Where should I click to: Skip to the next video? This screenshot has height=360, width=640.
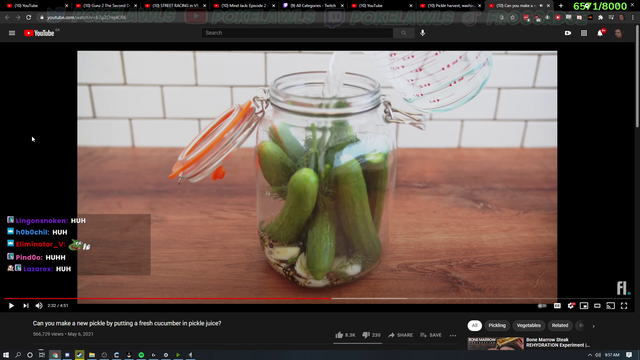tap(26, 305)
